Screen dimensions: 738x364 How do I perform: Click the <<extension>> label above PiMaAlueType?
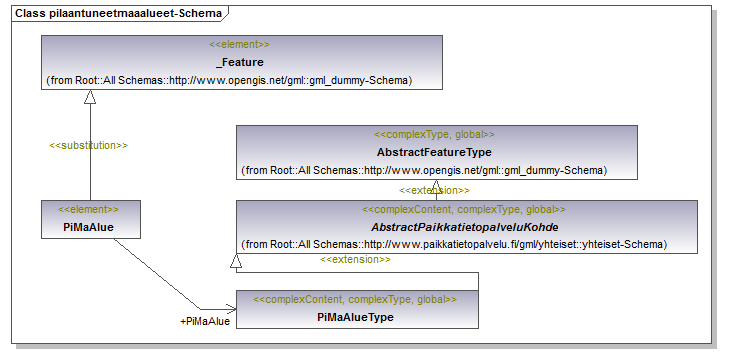pos(355,259)
